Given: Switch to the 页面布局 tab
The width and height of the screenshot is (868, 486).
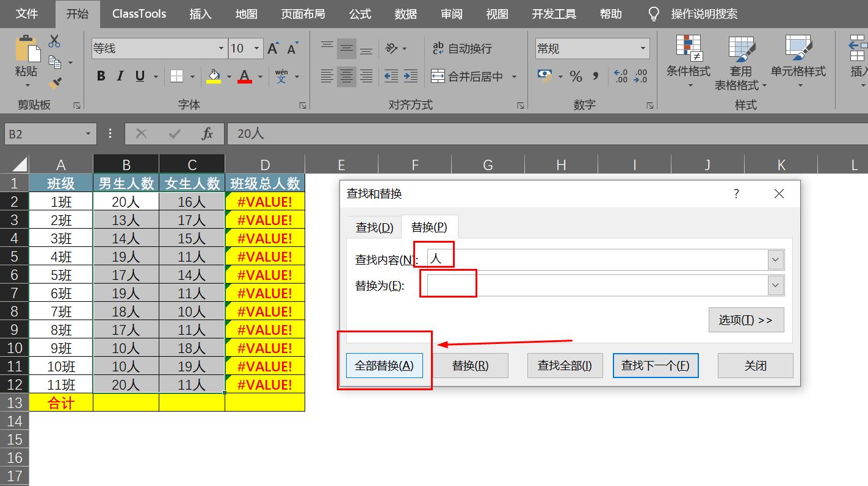Looking at the screenshot, I should [x=303, y=13].
